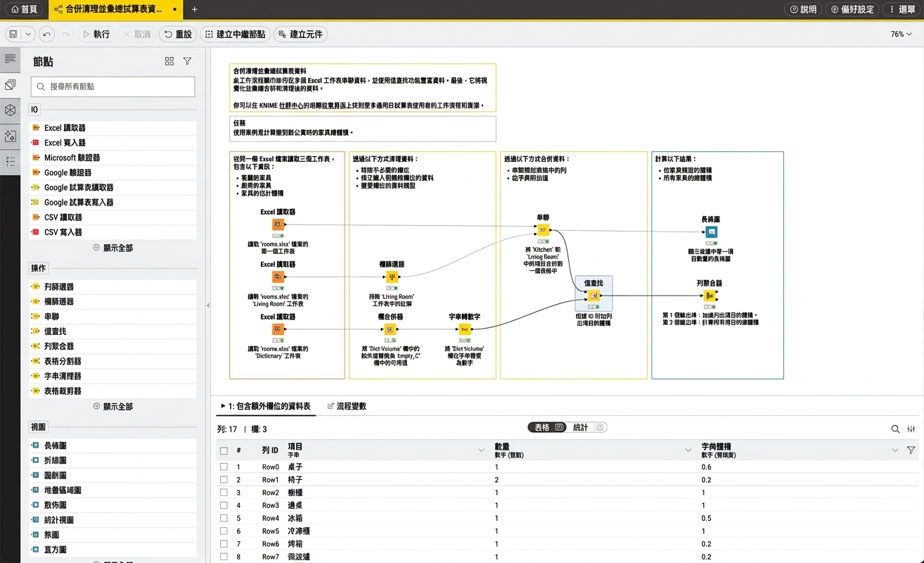Select the Excel reader node for 'Living Room' sheet

(x=278, y=277)
